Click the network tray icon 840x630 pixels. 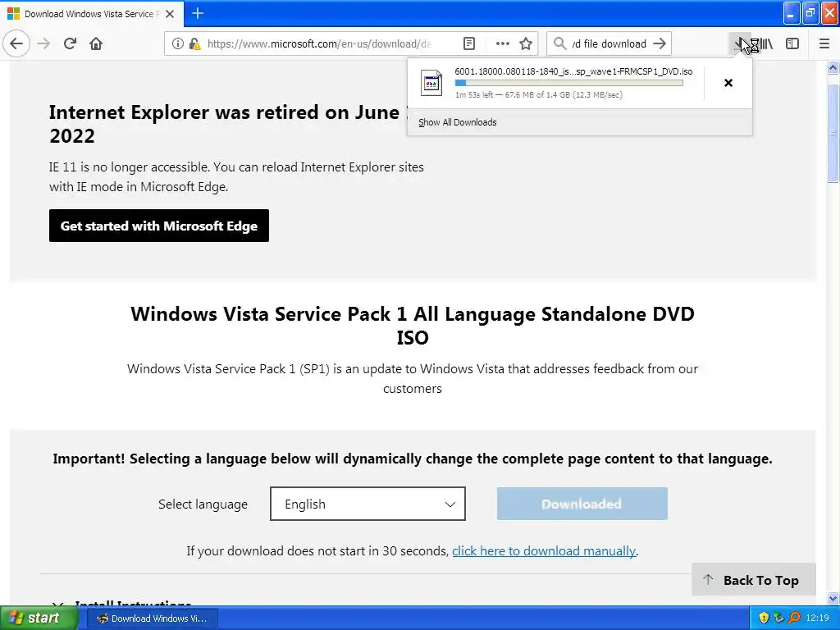pos(779,618)
